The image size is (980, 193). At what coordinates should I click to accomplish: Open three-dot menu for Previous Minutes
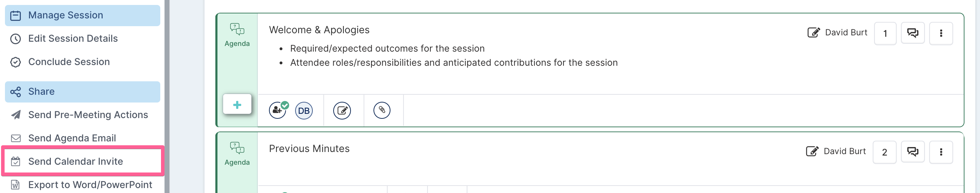tap(941, 152)
